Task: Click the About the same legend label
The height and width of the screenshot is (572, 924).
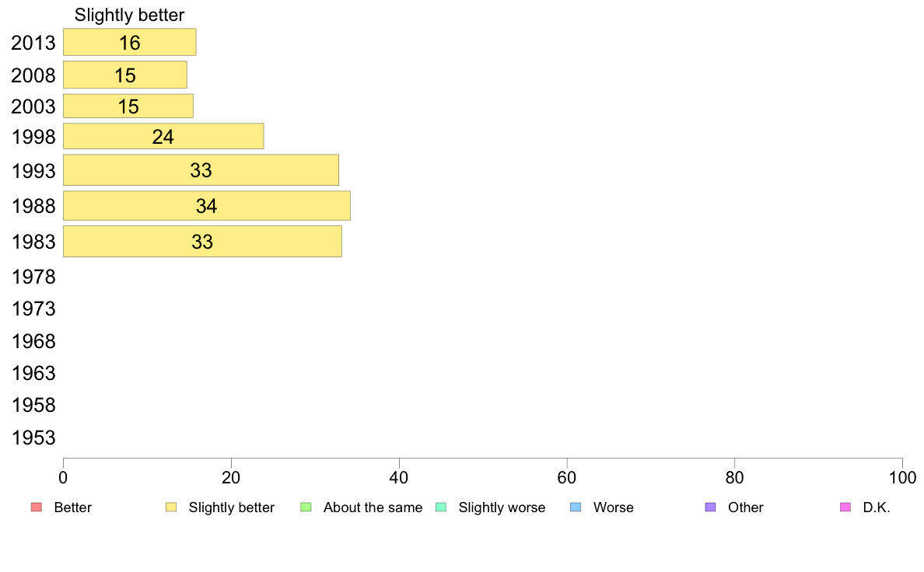Action: [373, 507]
